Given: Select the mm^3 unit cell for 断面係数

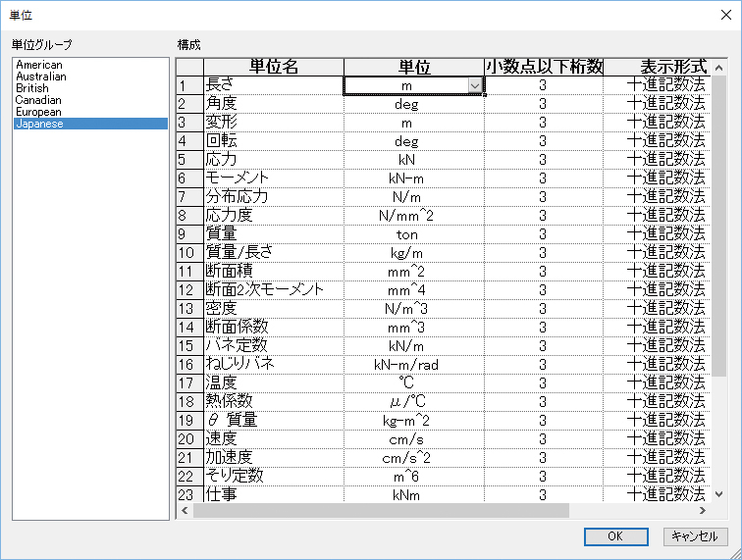Looking at the screenshot, I should 414,328.
